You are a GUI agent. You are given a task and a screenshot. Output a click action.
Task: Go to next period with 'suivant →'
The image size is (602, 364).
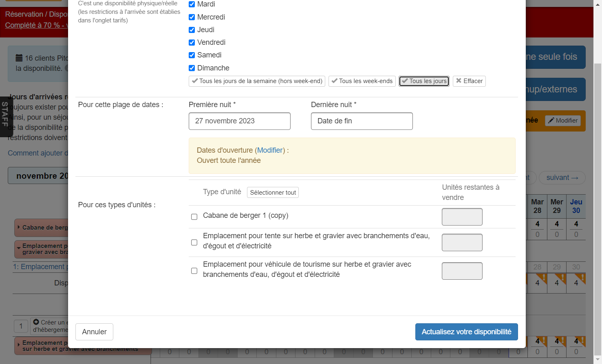562,178
